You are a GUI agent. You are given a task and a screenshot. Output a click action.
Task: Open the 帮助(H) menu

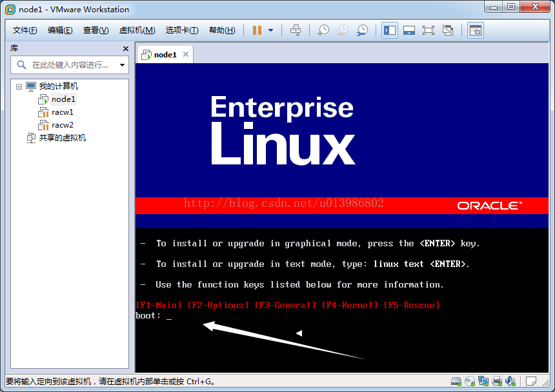click(222, 30)
